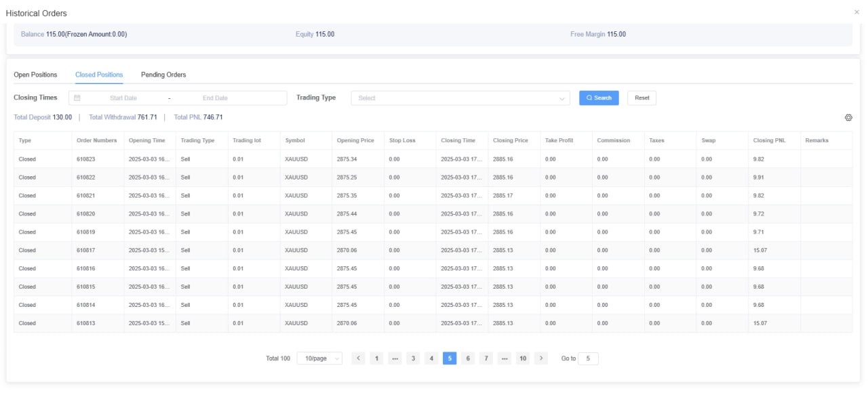
Task: Click the Take Profit column header
Action: click(x=566, y=141)
